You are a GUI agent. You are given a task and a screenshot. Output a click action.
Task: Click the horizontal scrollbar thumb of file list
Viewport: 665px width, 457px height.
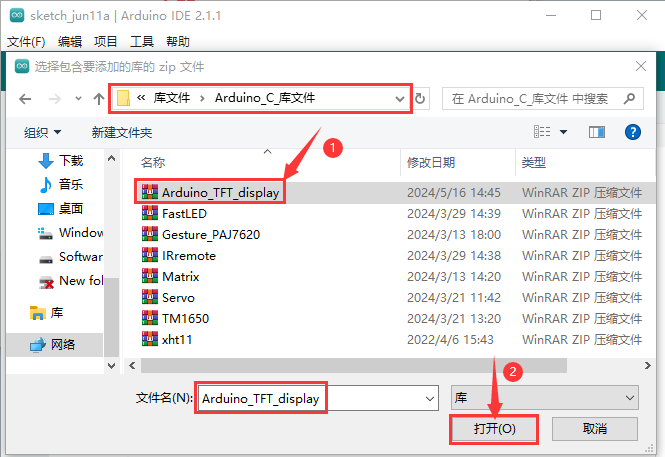(x=354, y=365)
